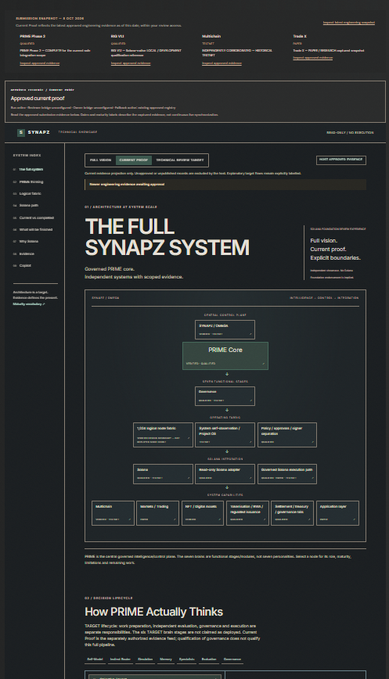The image size is (389, 679).
Task: Select the PRIME Core node in the diagram
Action: (225, 356)
